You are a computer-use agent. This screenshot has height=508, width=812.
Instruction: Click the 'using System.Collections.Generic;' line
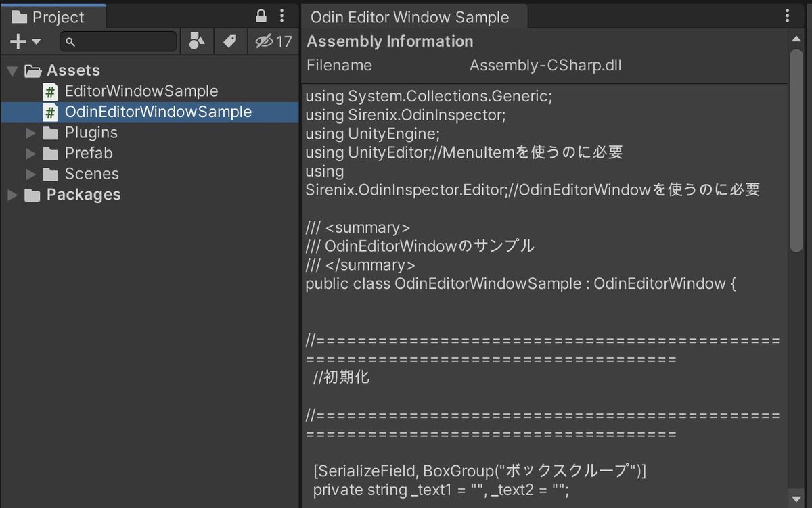429,96
